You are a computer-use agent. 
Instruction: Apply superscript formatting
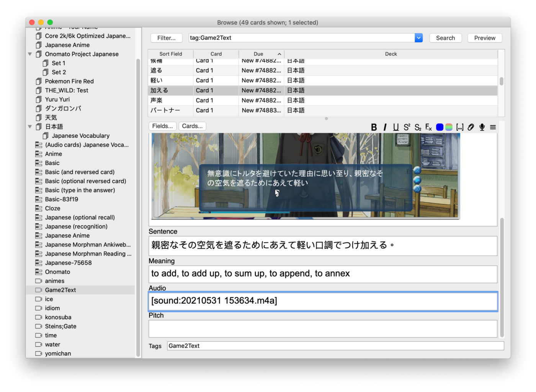(x=407, y=127)
